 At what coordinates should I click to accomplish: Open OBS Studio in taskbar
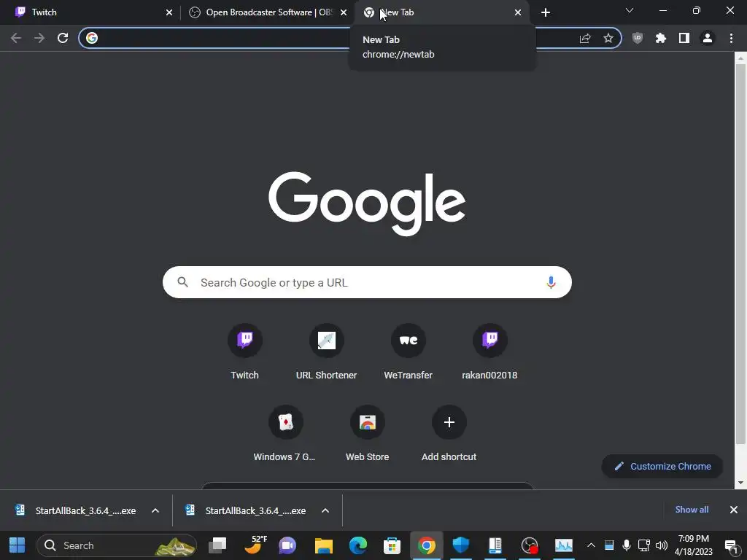[530, 545]
